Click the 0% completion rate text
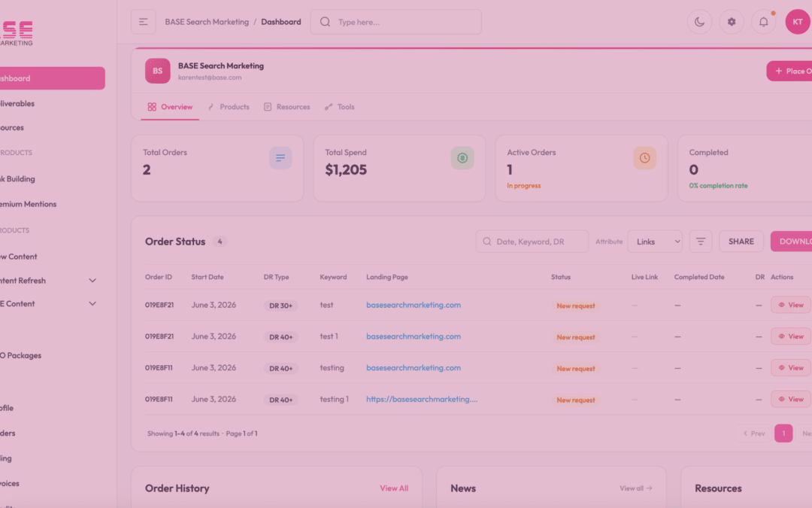Viewport: 812px width, 508px height. tap(718, 186)
